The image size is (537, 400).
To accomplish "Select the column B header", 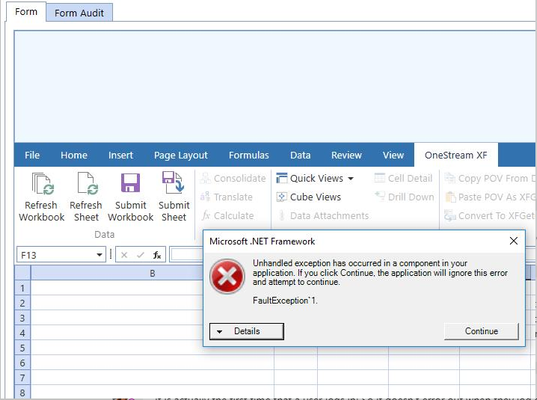I will click(152, 273).
